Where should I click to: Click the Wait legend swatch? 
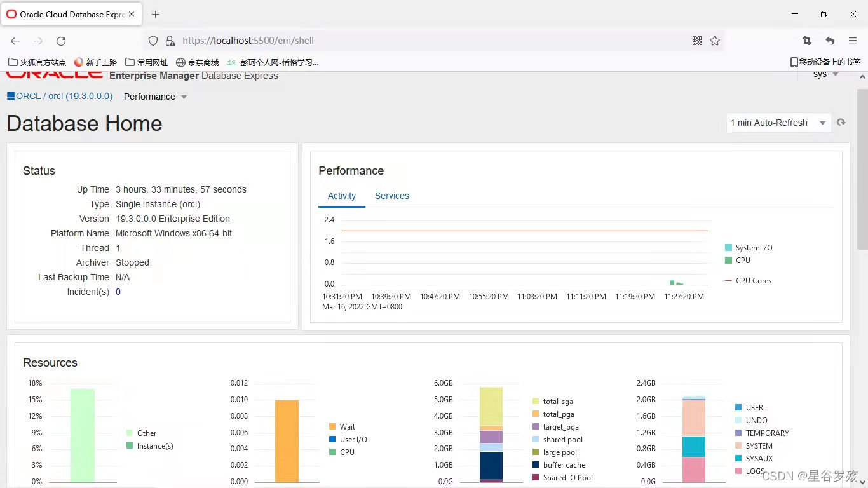pos(332,427)
